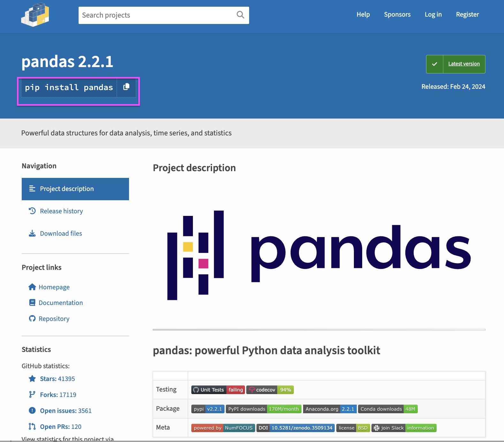Click the Unit Tests failing badge

tap(218, 390)
